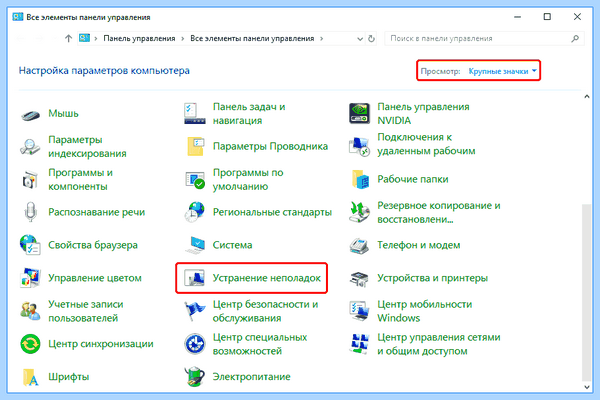
Task: Open the Рабочие папки link
Action: tap(413, 180)
